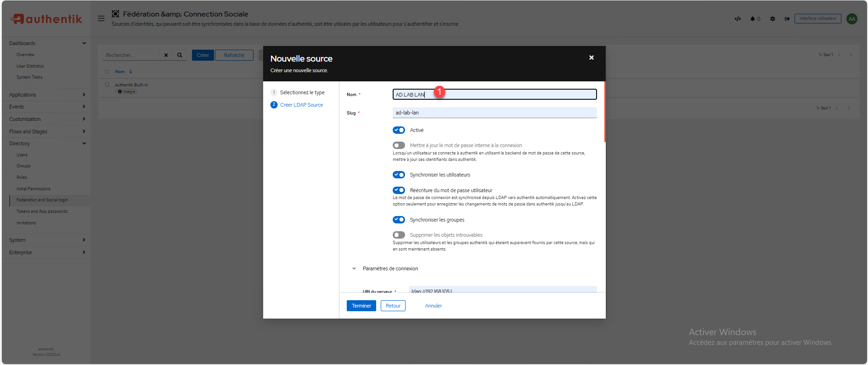Click the sign-out icon in header
The width and height of the screenshot is (868, 365).
tap(787, 19)
